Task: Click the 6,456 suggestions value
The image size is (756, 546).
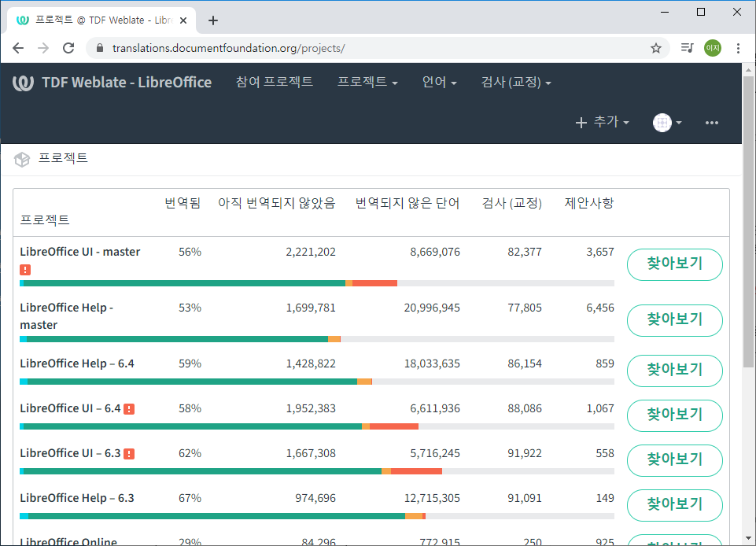Action: (600, 308)
